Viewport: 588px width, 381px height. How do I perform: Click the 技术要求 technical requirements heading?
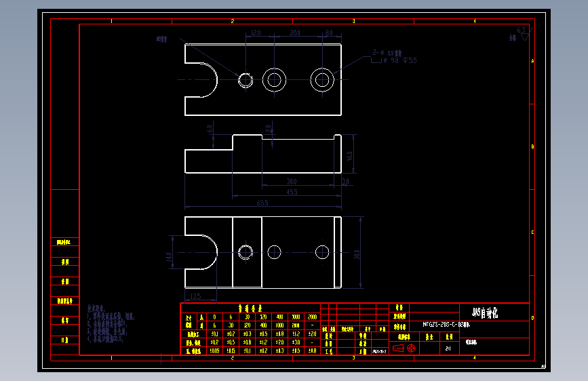(x=96, y=308)
